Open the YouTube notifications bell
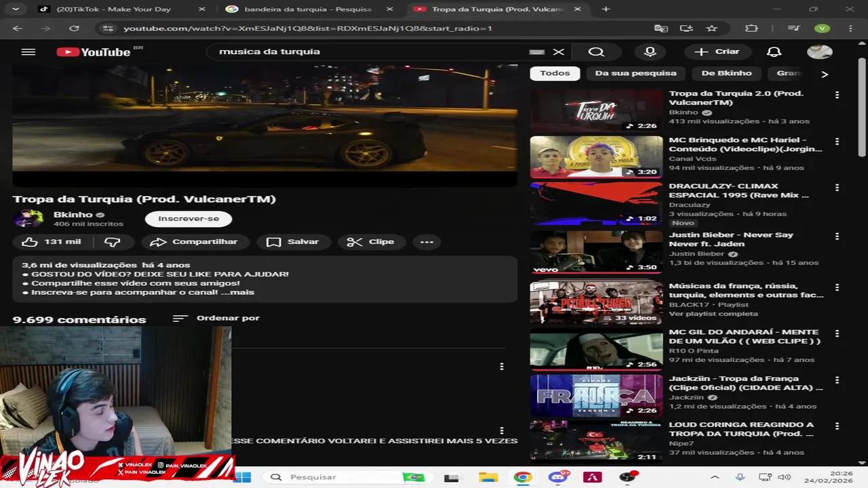Screen dimensions: 868x488 (x=774, y=52)
